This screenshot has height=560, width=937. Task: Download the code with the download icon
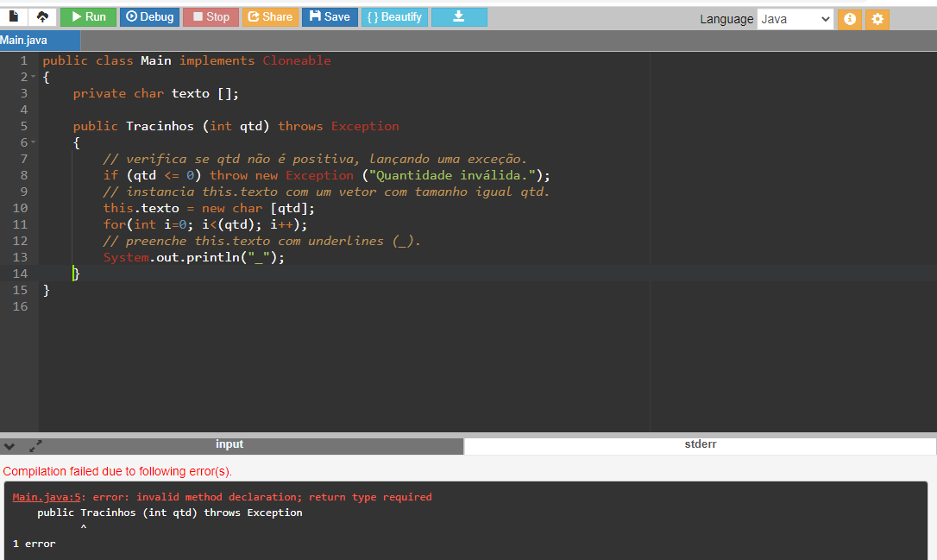click(459, 16)
